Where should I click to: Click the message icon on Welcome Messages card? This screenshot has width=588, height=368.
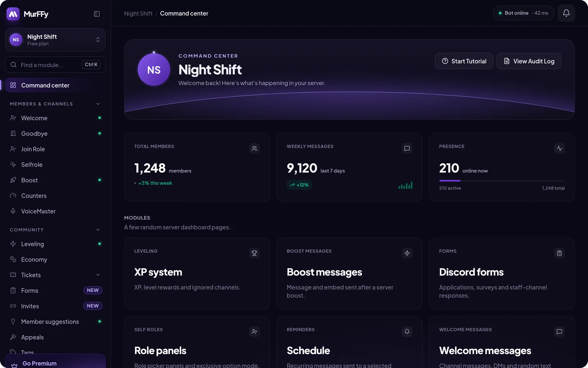click(x=559, y=331)
